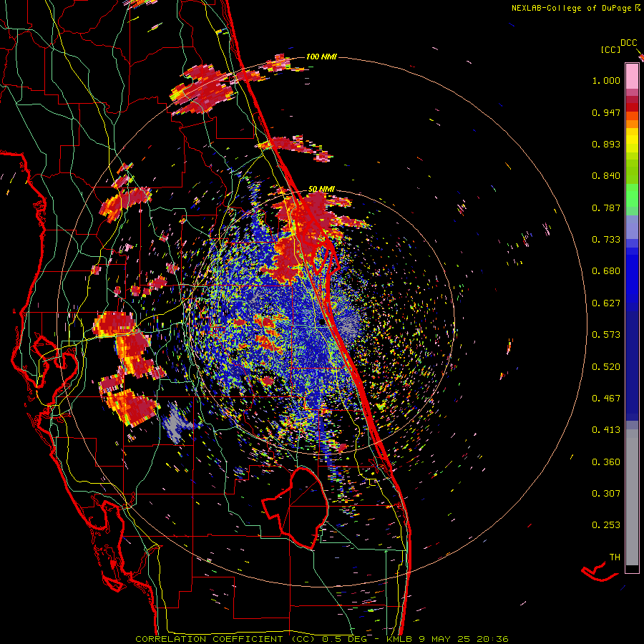This screenshot has width=644, height=644.
Task: Click the CORRELATION COEFFICIENT title text
Action: tap(209, 639)
